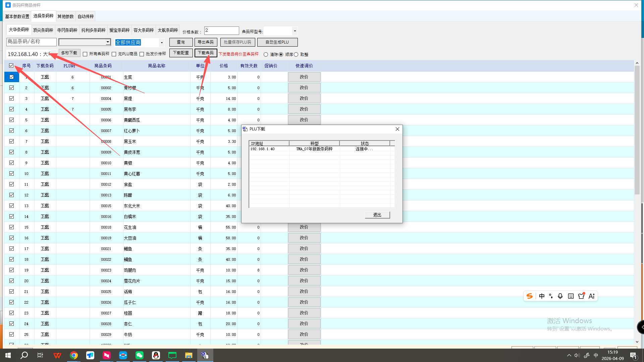The height and width of the screenshot is (362, 644).
Task: Open the Sogou soft keyboard icon
Action: click(571, 296)
